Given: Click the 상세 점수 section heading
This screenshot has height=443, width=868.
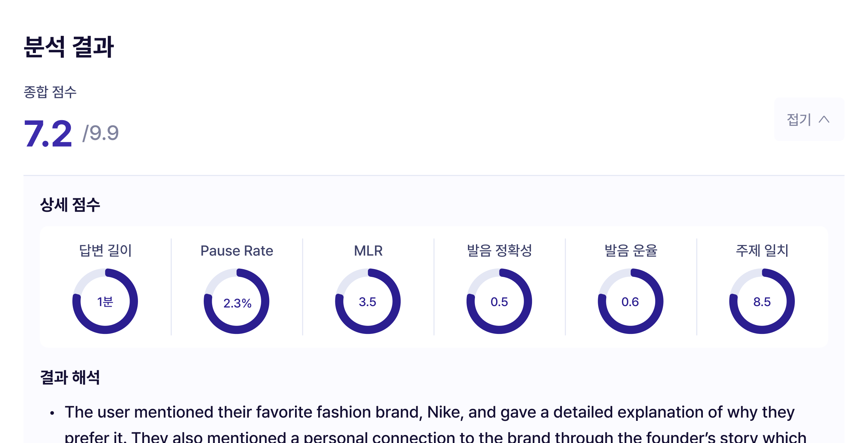Looking at the screenshot, I should pos(70,204).
